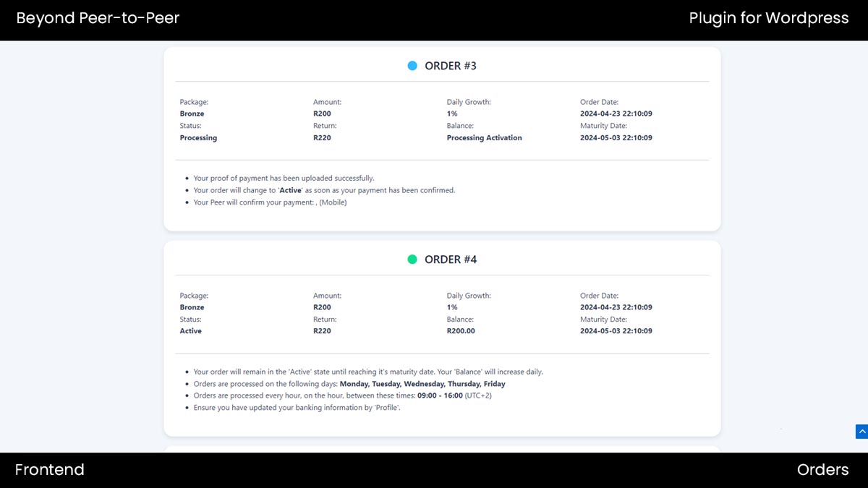Click the (Mobile) peer contact text
Viewport: 868px width, 488px height.
332,202
